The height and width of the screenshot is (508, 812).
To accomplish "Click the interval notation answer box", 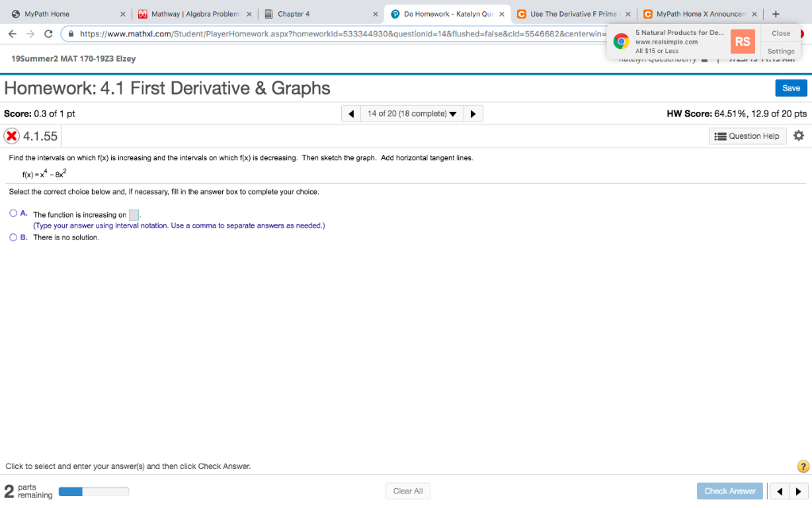I will click(x=133, y=213).
